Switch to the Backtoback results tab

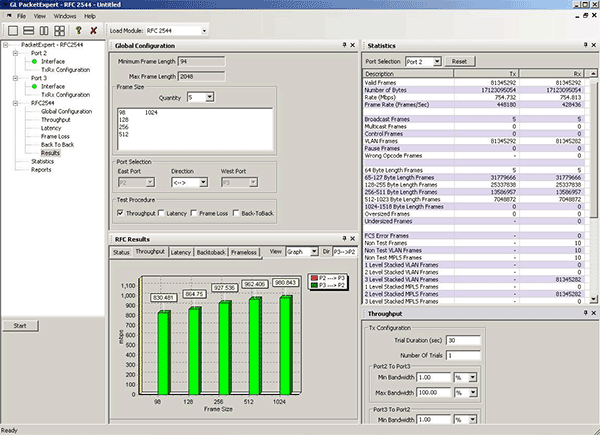211,252
